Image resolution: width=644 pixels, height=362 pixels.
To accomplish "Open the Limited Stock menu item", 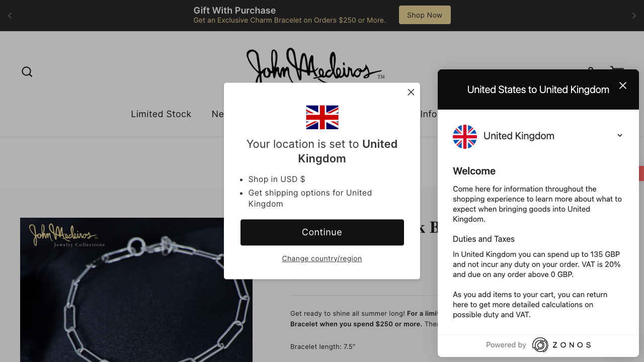I will [x=161, y=114].
